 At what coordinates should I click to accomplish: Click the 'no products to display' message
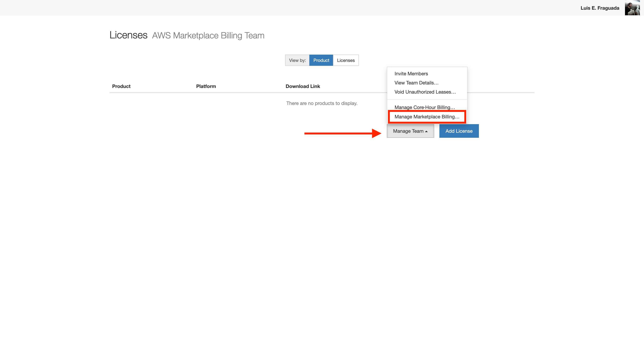[322, 103]
